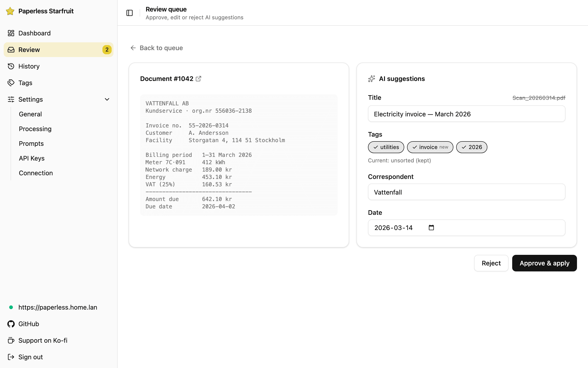This screenshot has width=588, height=368.
Task: Click the 'Billing period 1–31 March 2026' line
Action: pyautogui.click(x=198, y=155)
